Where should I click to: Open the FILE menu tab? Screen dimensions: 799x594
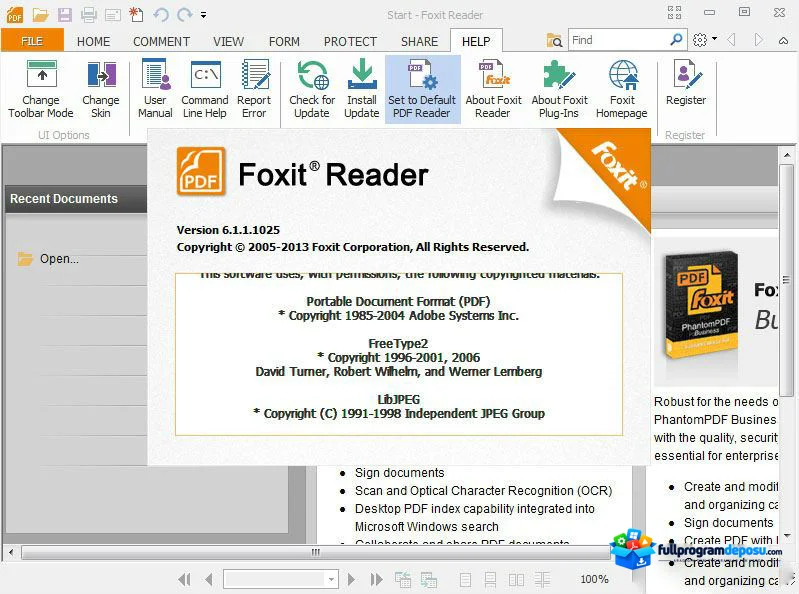(x=32, y=41)
